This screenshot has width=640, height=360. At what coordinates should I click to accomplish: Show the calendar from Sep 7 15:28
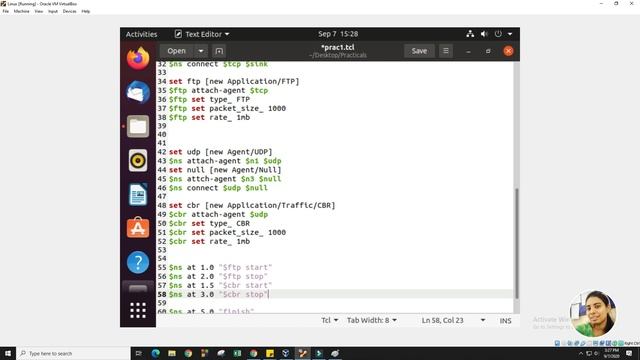338,34
